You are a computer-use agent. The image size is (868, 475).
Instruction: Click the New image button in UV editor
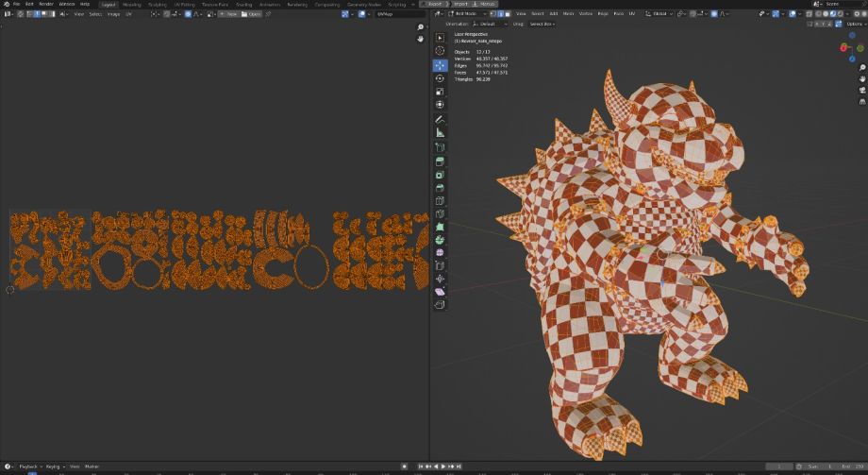(228, 14)
